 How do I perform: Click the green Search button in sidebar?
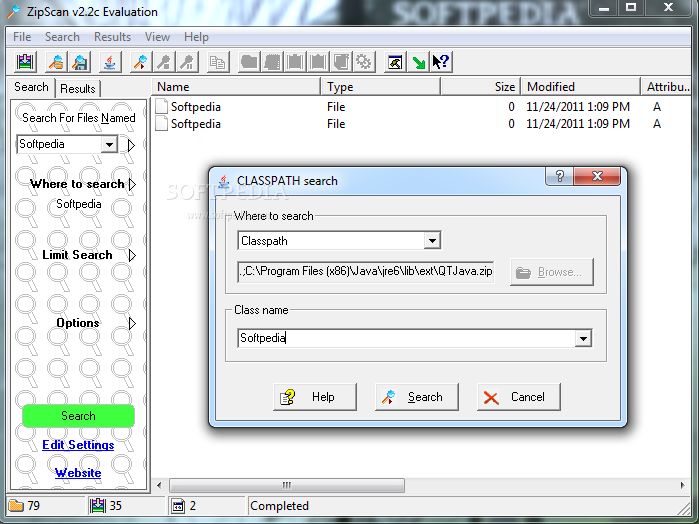point(78,416)
